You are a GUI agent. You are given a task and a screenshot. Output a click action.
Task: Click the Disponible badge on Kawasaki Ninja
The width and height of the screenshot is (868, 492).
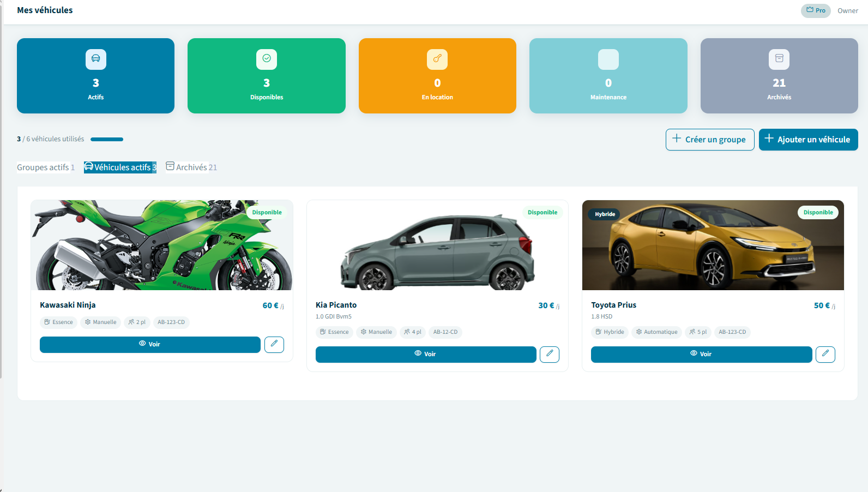[x=267, y=212]
